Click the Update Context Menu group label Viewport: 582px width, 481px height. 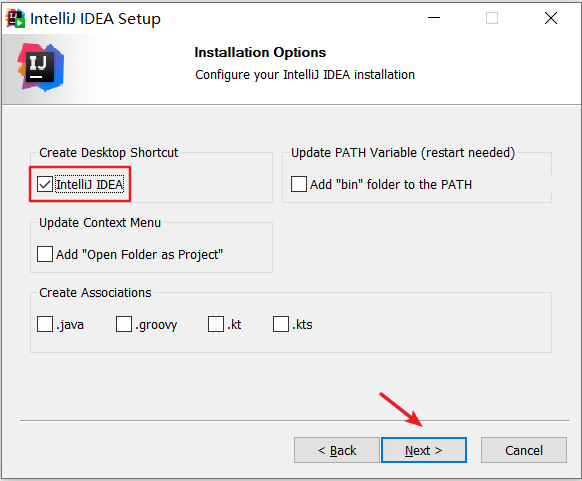pos(100,222)
